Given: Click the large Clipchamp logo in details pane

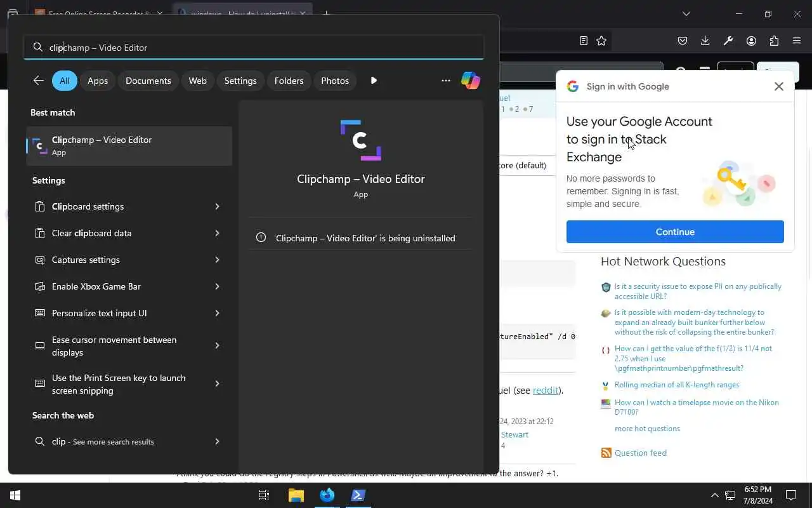Looking at the screenshot, I should coord(361,140).
